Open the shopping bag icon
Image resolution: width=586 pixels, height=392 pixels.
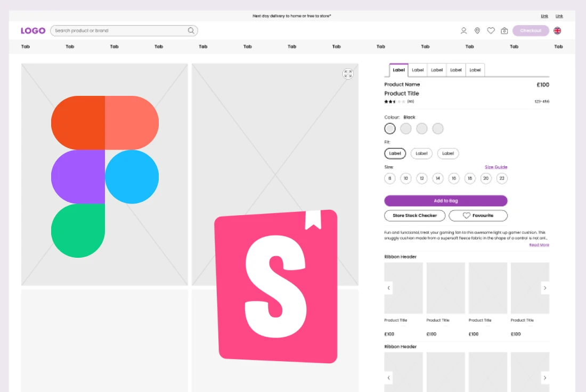(504, 31)
